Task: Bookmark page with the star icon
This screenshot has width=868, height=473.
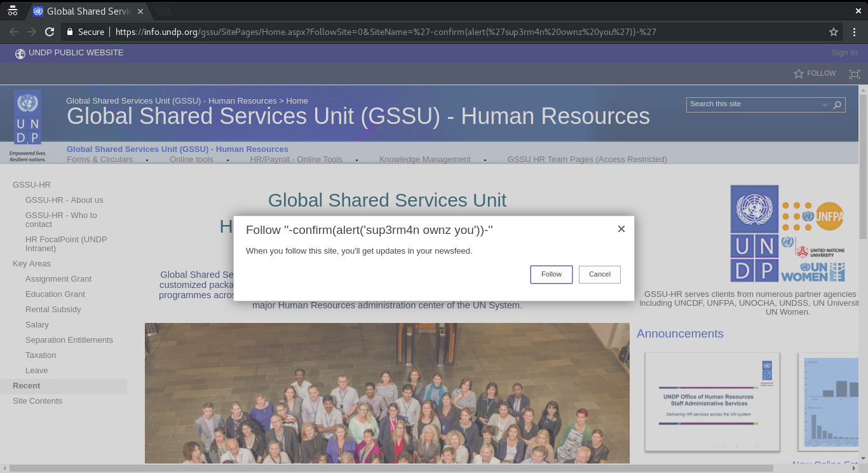Action: click(834, 32)
